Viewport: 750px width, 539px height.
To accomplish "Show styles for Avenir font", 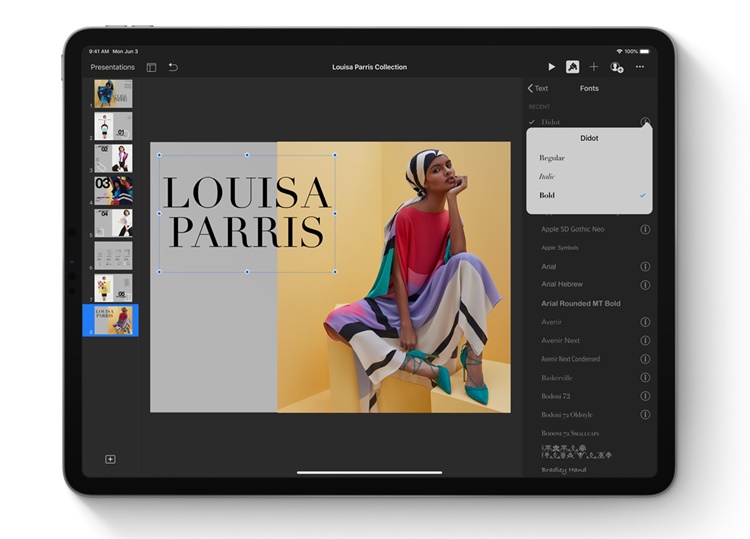I will tap(645, 322).
